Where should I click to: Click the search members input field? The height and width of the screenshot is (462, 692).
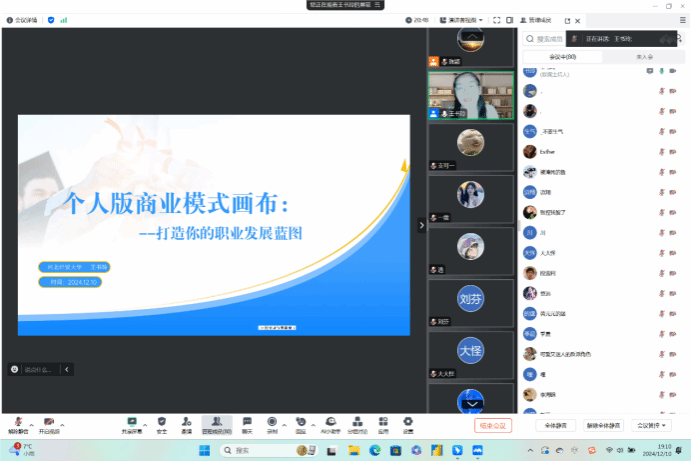coord(545,39)
